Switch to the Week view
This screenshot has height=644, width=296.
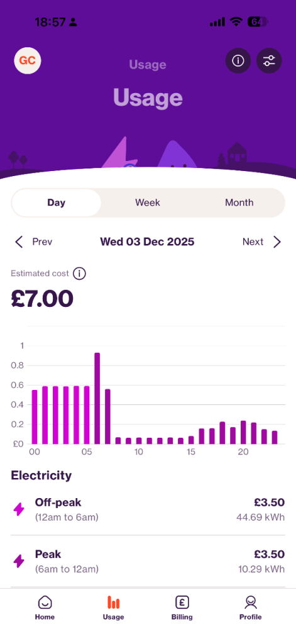[x=148, y=203]
